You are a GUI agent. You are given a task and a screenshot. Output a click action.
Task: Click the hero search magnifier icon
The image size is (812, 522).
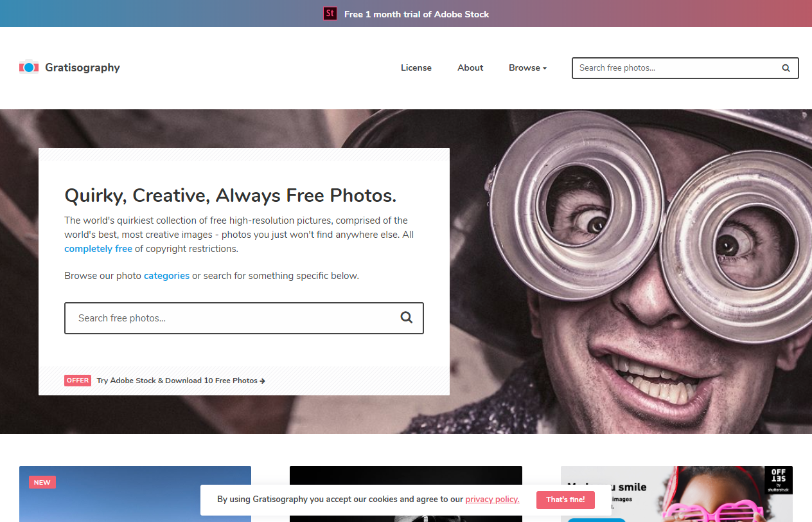407,318
